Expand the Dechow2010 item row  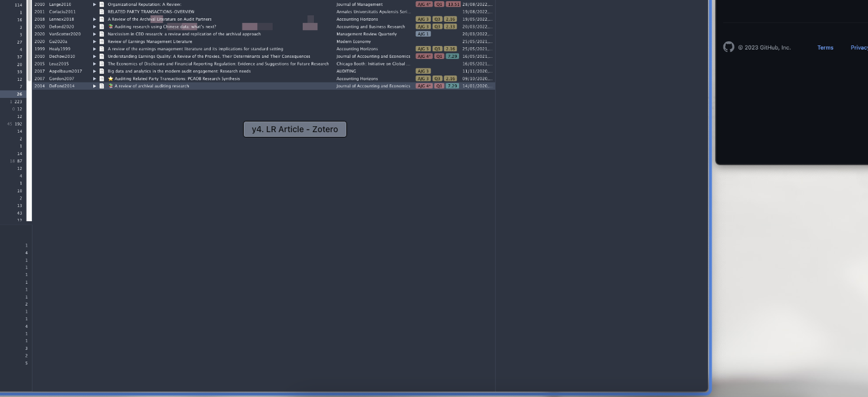tap(94, 56)
